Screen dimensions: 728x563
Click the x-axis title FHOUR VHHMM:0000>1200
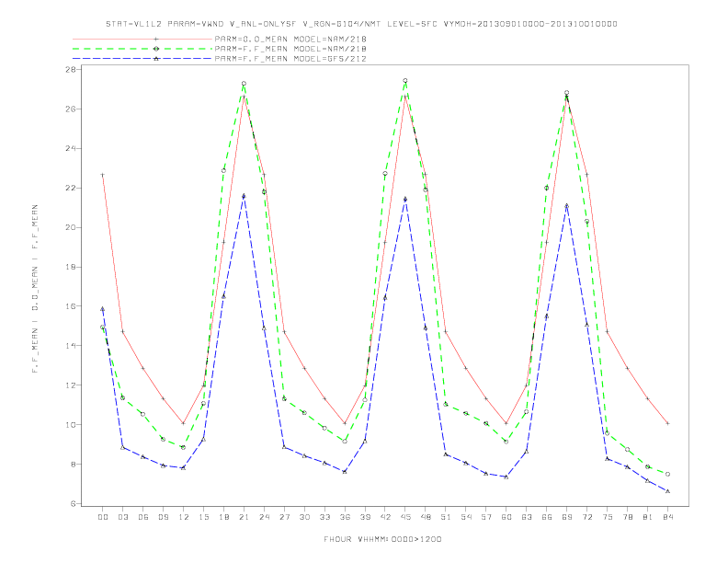click(382, 539)
